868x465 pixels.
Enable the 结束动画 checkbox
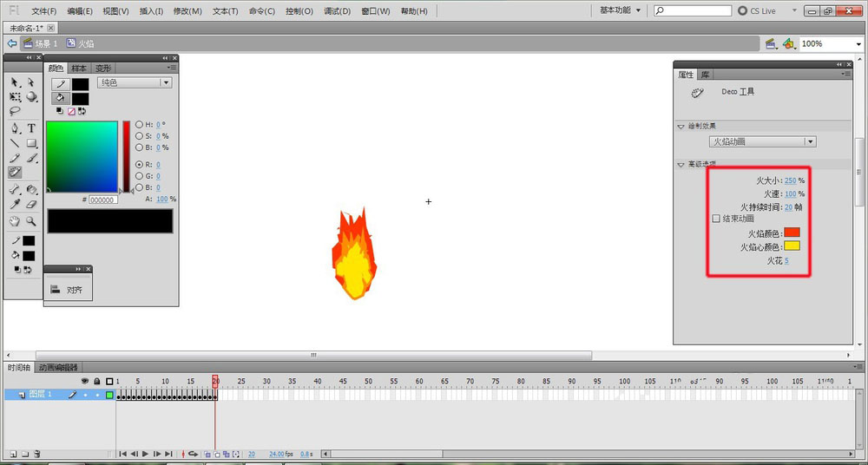click(716, 219)
